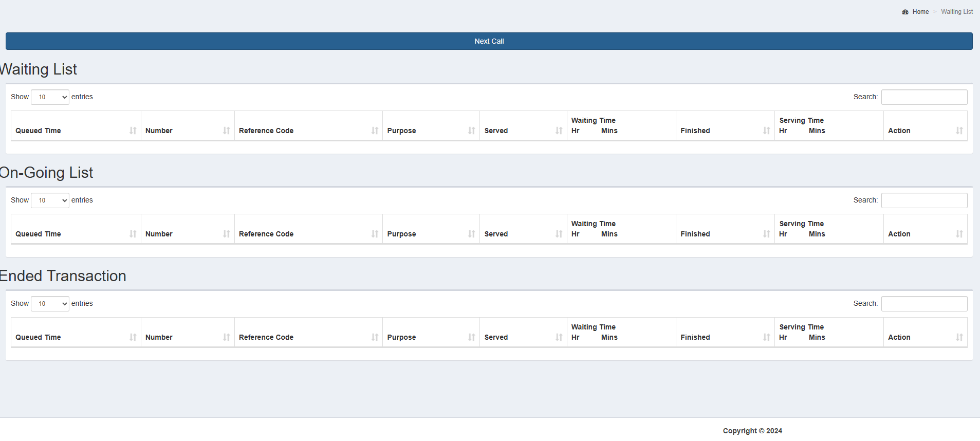980x441 pixels.
Task: Focus the Ended Transaction search field
Action: pos(924,304)
